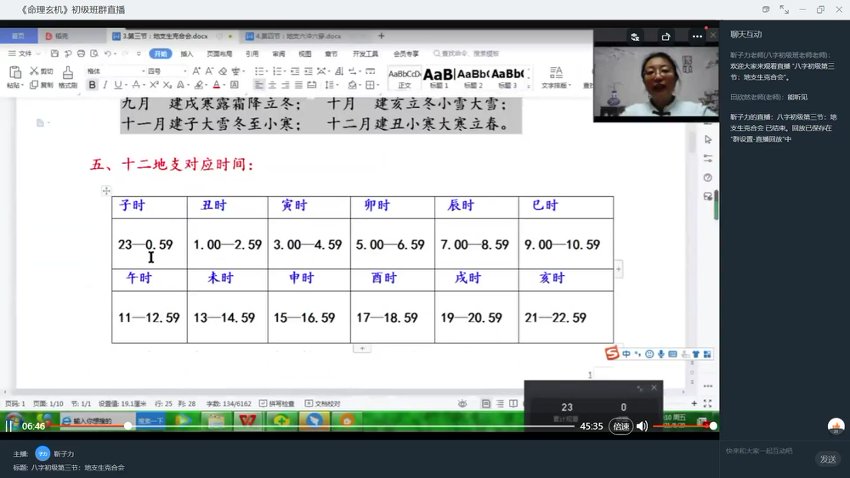Image resolution: width=850 pixels, height=478 pixels.
Task: Click the Save icon in quick toolbar
Action: point(54,53)
